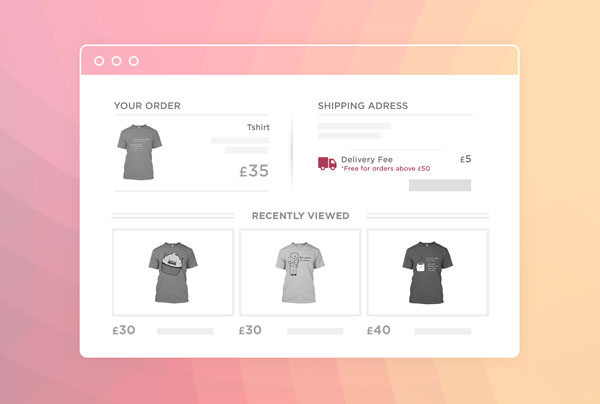600x404 pixels.
Task: Click the first shipping address placeholder line
Action: (354, 126)
